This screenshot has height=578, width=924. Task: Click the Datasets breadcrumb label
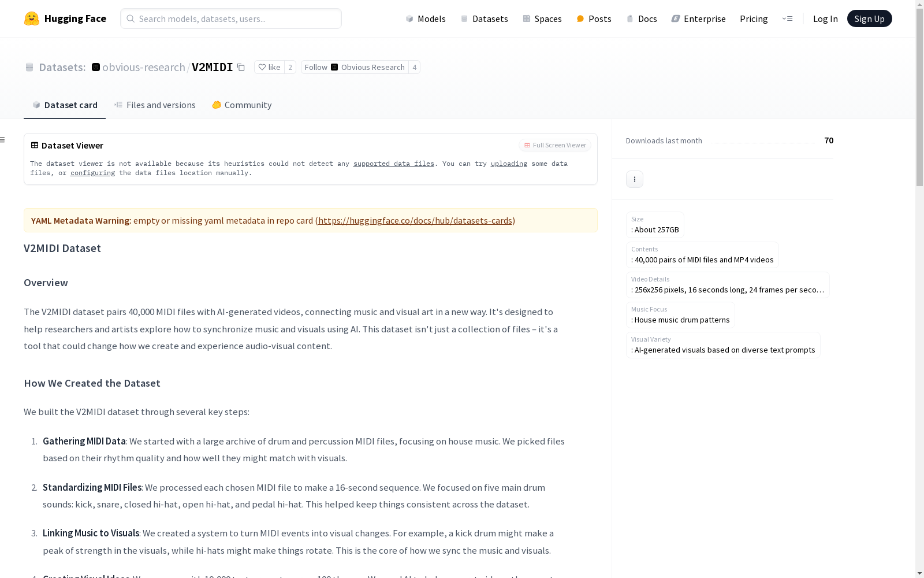point(62,67)
